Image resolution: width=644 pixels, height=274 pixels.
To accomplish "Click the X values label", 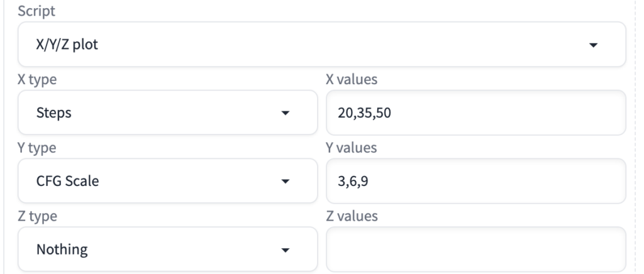I will tap(351, 80).
